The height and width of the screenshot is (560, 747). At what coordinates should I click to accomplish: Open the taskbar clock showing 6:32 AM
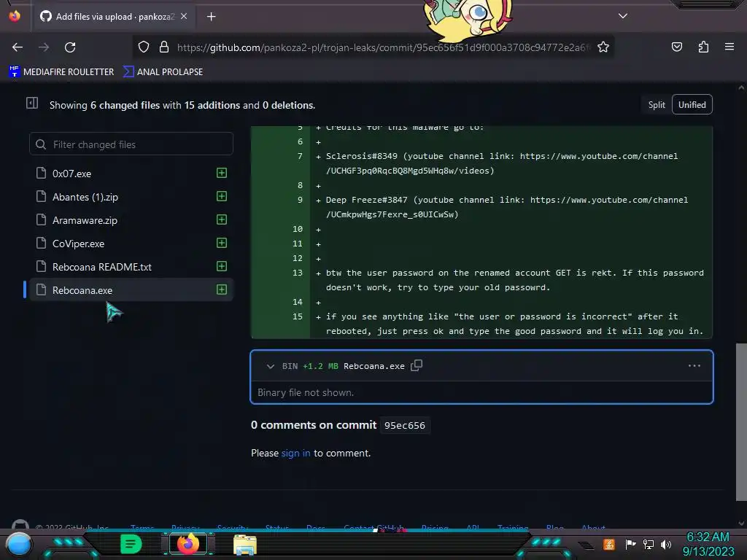[x=708, y=544]
